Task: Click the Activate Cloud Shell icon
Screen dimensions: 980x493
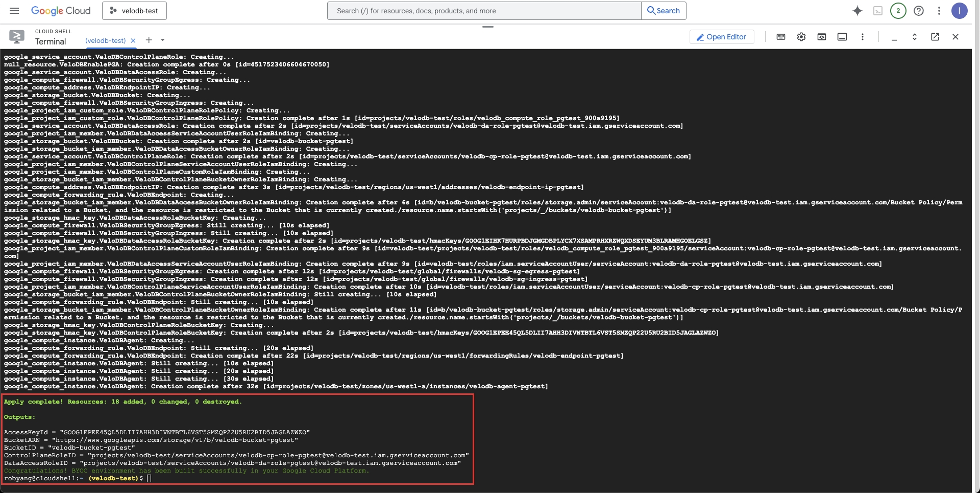Action: (x=878, y=11)
